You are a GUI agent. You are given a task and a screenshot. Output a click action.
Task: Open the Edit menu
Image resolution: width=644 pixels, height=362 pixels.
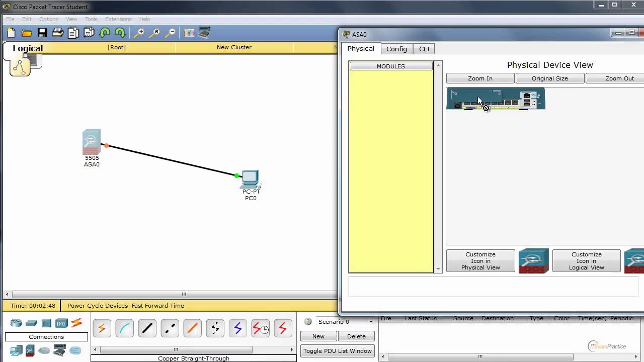[x=27, y=19]
